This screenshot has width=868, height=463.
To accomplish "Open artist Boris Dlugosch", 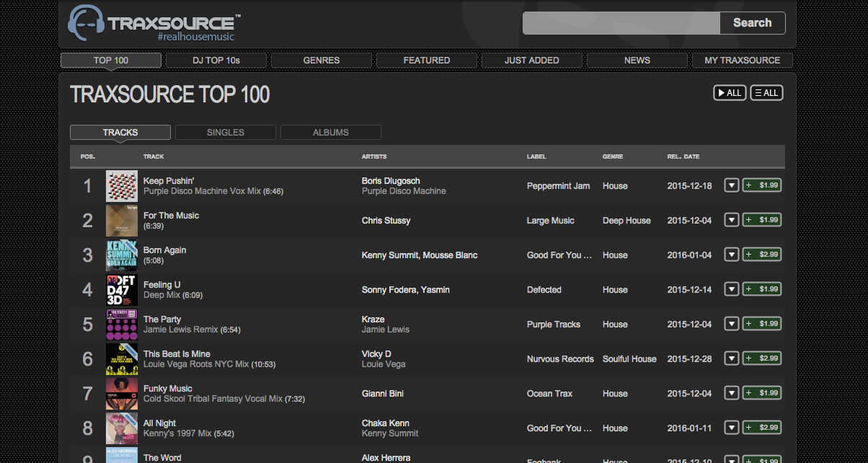I will click(391, 181).
